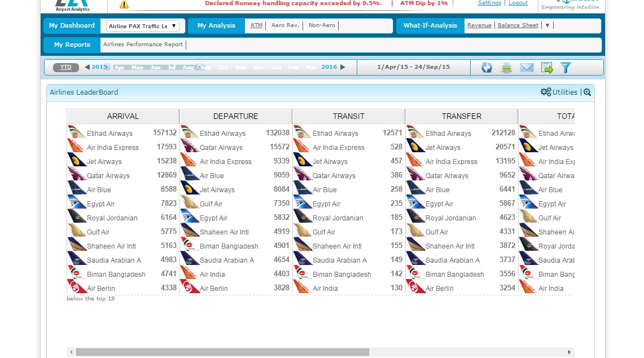This screenshot has height=358, width=644.
Task: Go to next year arrow after 2016
Action: click(x=343, y=67)
